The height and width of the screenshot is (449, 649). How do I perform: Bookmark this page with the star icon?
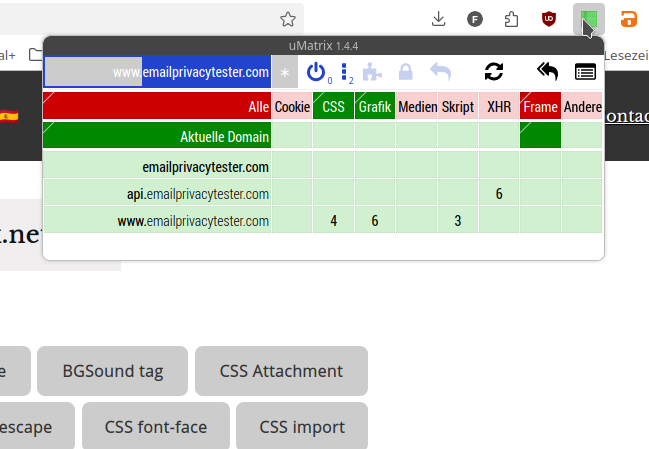(x=288, y=19)
